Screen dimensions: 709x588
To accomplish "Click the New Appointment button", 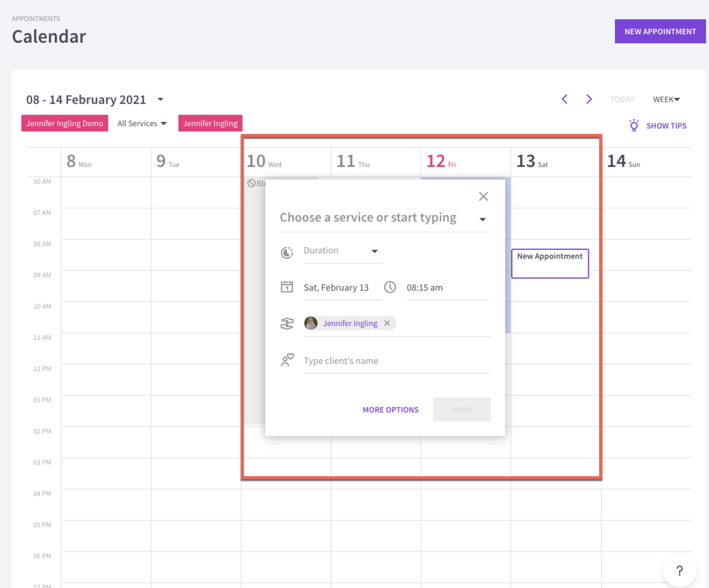I will (x=660, y=32).
